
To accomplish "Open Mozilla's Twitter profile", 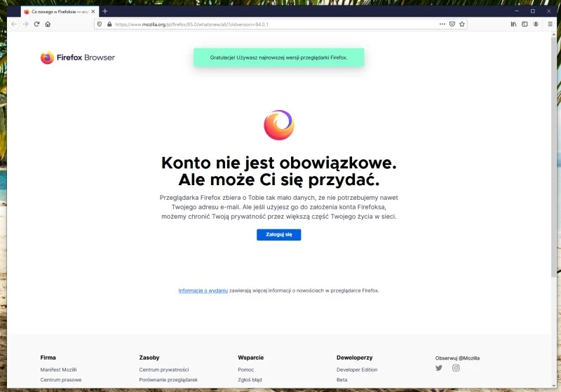I will tap(439, 367).
